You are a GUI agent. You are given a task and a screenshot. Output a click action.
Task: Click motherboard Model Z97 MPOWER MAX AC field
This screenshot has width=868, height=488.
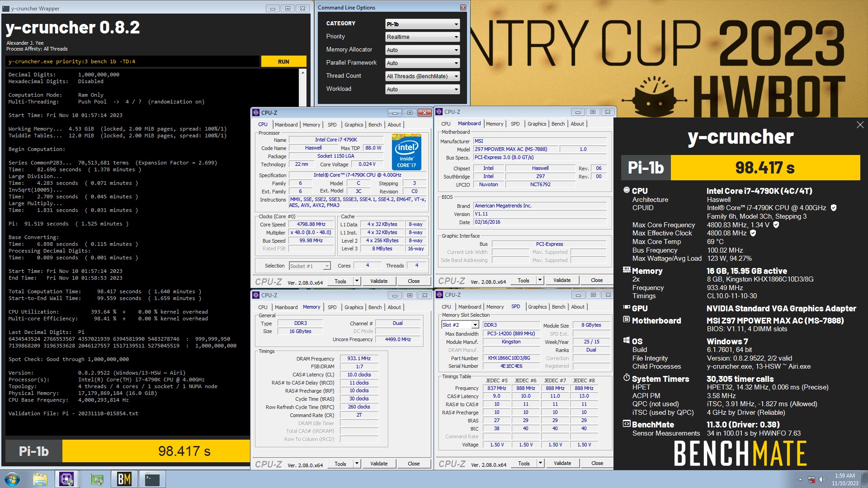click(x=515, y=149)
